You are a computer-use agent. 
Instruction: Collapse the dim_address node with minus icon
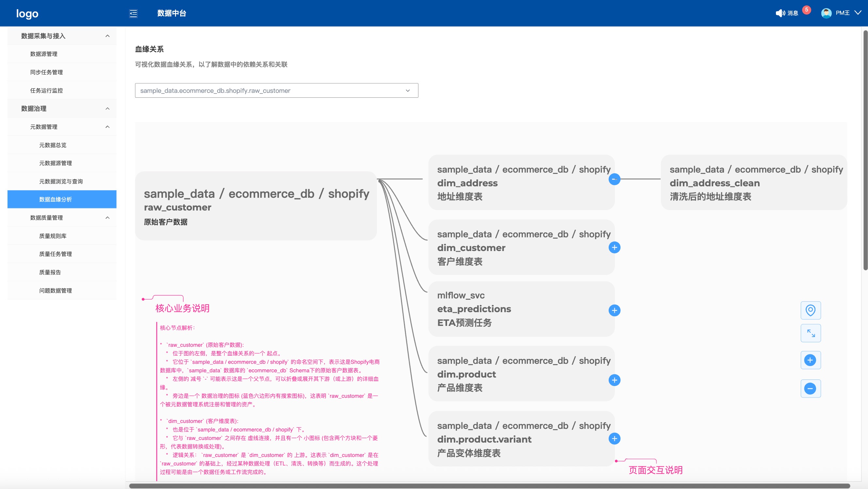pos(615,179)
